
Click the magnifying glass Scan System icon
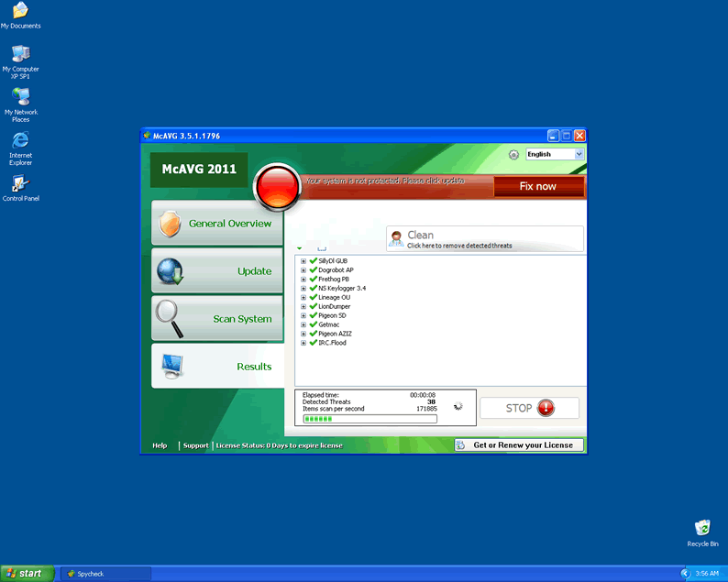170,317
